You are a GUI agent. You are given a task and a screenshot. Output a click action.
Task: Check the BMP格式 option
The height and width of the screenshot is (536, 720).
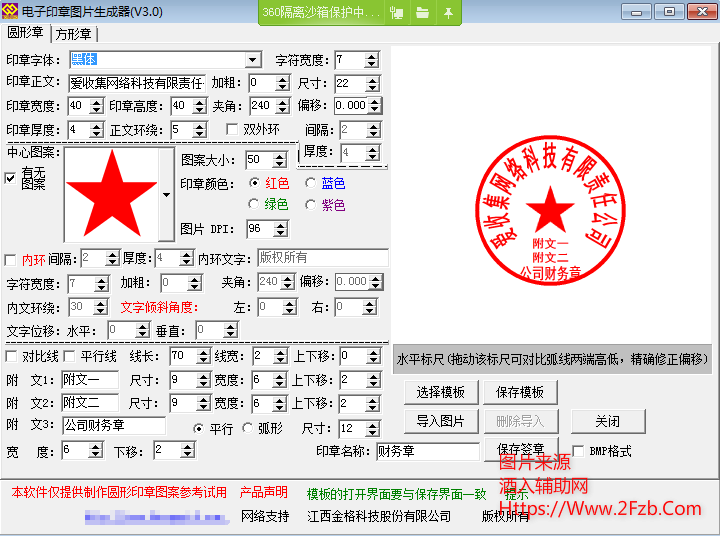pyautogui.click(x=578, y=451)
